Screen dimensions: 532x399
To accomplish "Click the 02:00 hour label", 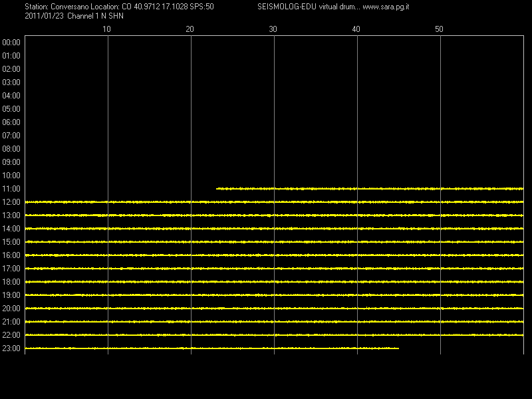I will point(11,69).
